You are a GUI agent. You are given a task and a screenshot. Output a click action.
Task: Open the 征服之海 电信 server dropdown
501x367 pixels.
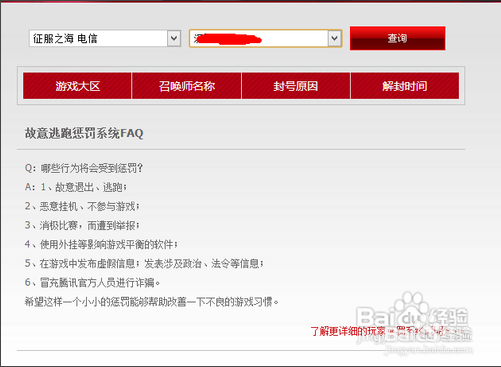click(x=105, y=38)
